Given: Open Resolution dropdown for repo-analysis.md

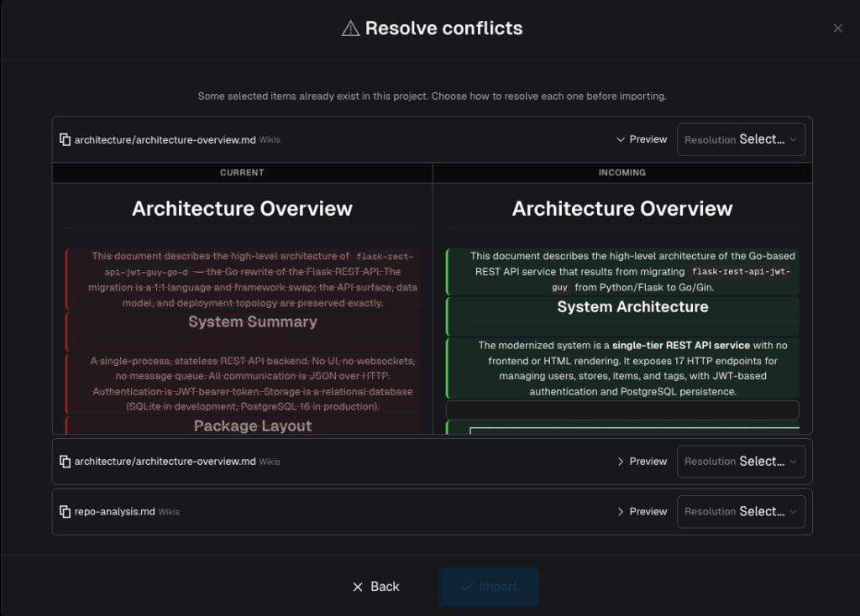Looking at the screenshot, I should point(741,511).
